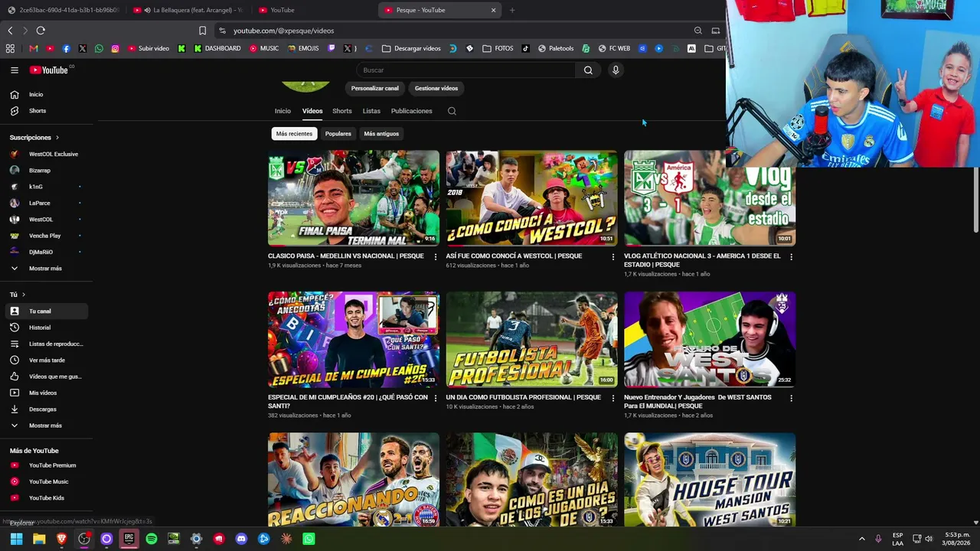This screenshot has height=551, width=980.
Task: Open Discord from the taskbar
Action: click(241, 539)
